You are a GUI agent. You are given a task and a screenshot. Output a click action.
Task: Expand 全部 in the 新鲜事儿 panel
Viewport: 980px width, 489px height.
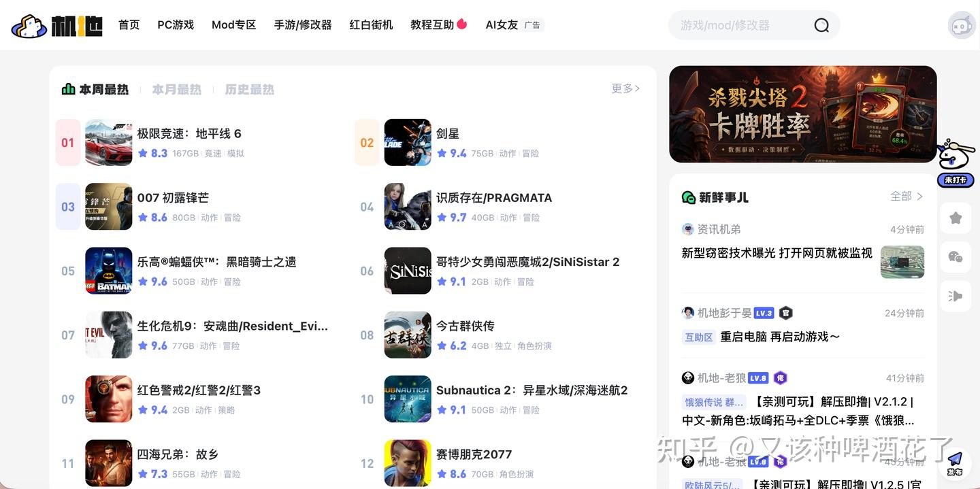pyautogui.click(x=906, y=196)
